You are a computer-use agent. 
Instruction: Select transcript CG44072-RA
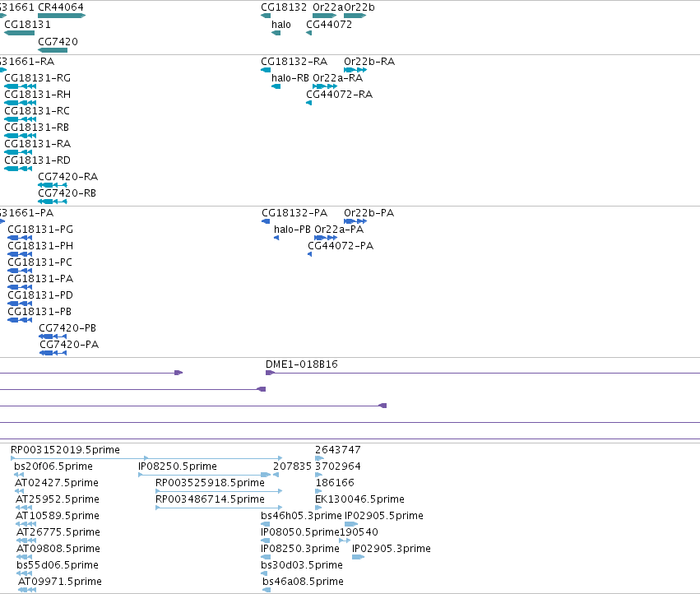click(x=339, y=95)
